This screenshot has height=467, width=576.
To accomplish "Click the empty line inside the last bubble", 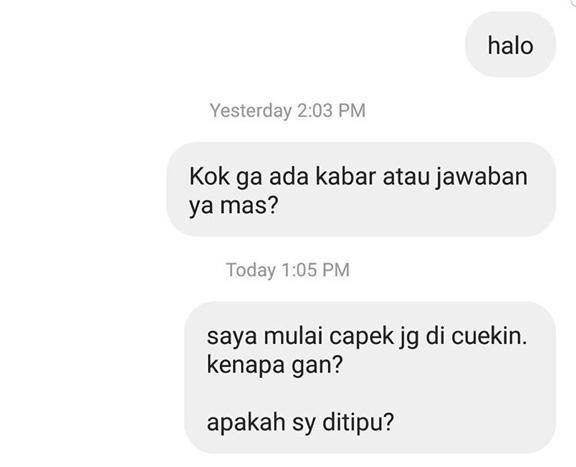I will pyautogui.click(x=370, y=394).
